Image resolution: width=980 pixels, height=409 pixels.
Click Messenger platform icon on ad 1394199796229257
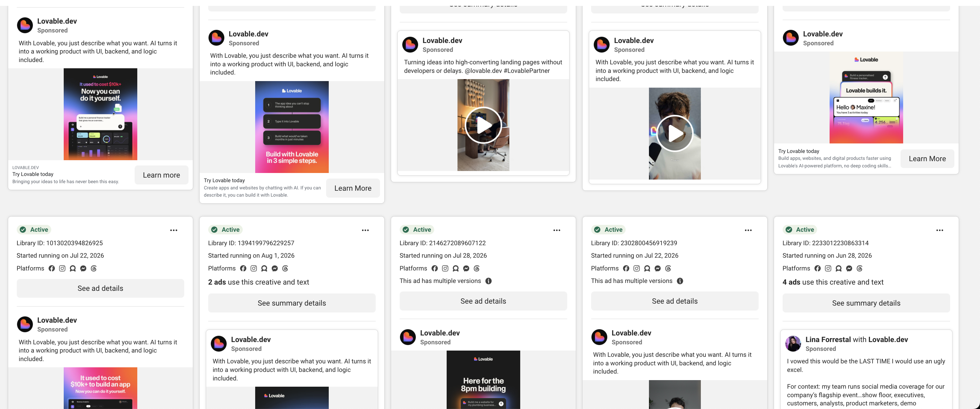point(275,269)
